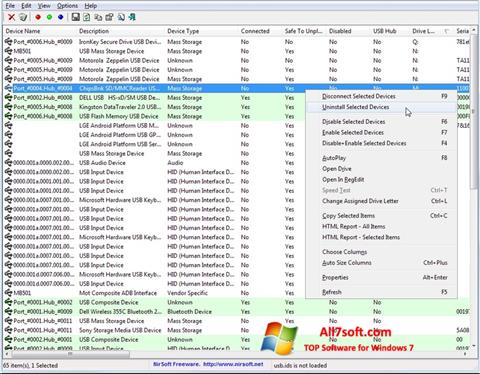Click the floppy disk save icon
The width and height of the screenshot is (480, 374).
tap(76, 17)
